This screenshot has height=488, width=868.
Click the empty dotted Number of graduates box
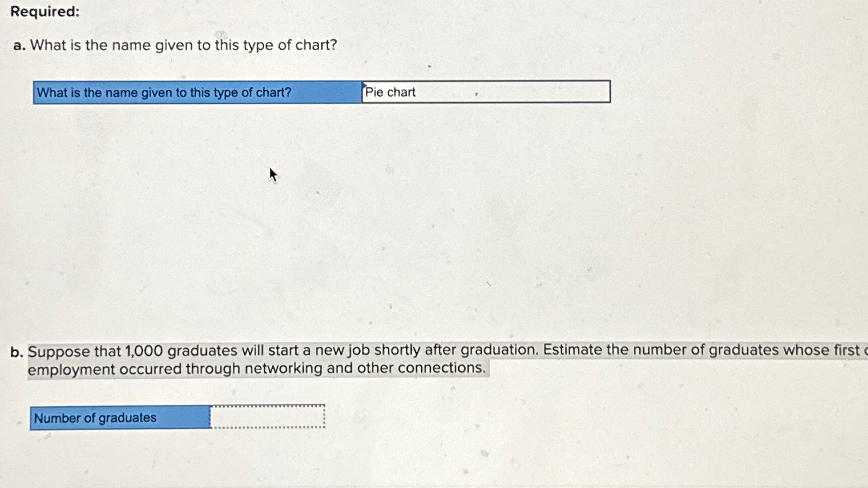(x=268, y=416)
